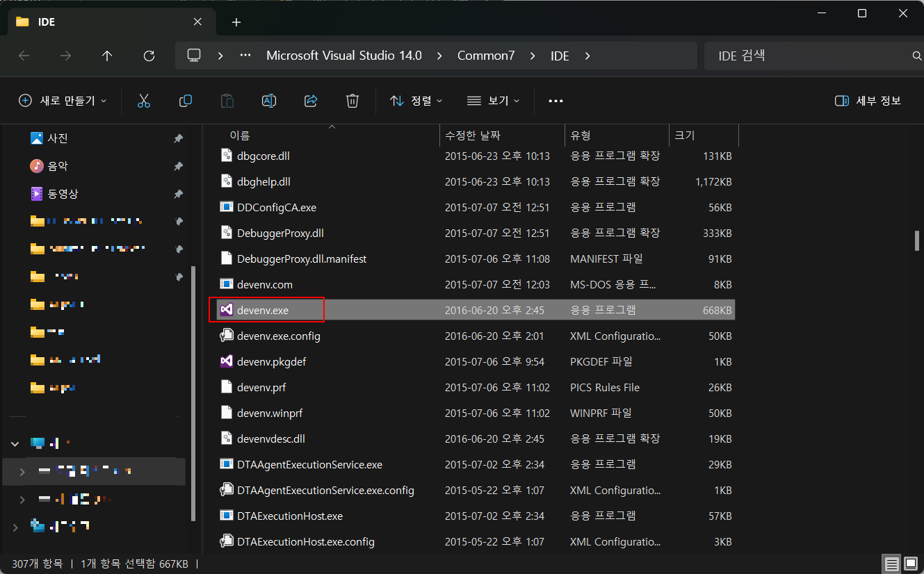Expand chevron after Microsoft Visual Studio 14.0

point(439,56)
